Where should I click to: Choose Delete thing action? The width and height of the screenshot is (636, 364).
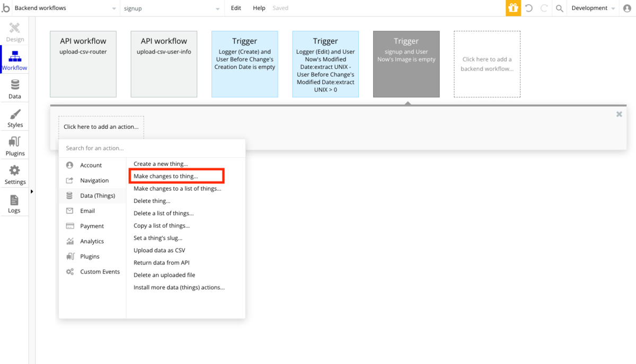pos(152,201)
